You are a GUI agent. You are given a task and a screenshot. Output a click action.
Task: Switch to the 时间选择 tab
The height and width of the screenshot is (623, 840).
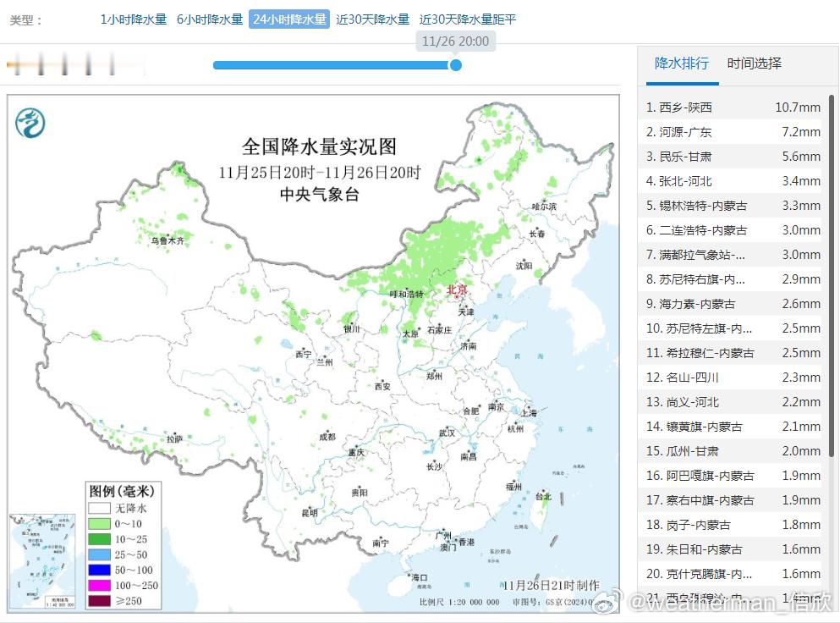pos(752,63)
